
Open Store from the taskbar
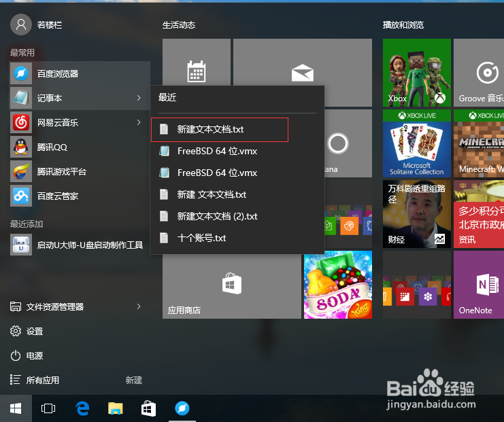(x=148, y=408)
